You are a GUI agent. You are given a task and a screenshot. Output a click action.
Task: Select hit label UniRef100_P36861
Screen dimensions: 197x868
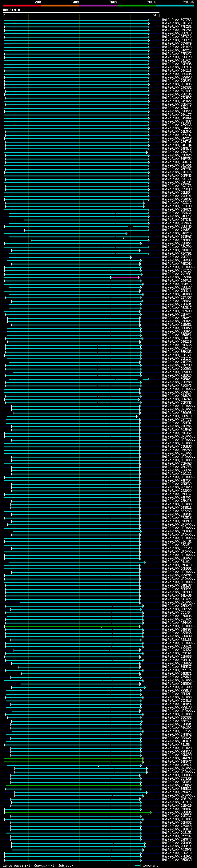[x=177, y=301]
